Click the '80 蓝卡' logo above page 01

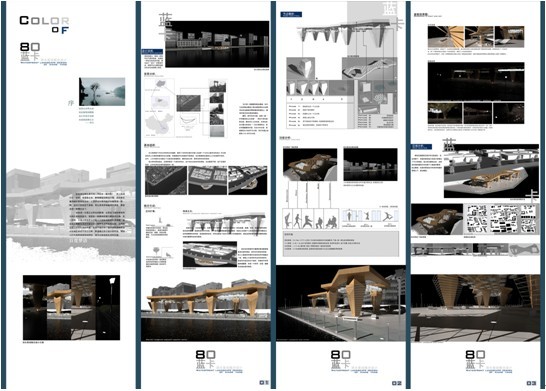(x=206, y=360)
